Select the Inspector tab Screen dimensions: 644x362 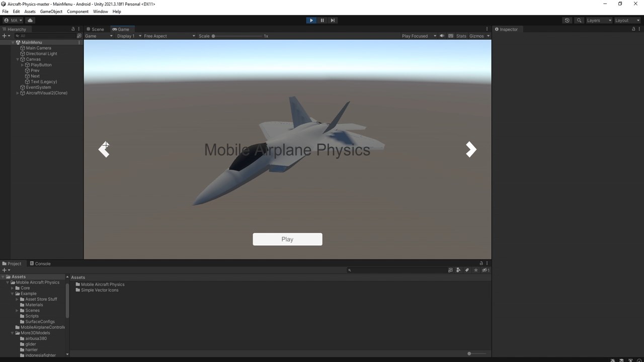click(506, 29)
